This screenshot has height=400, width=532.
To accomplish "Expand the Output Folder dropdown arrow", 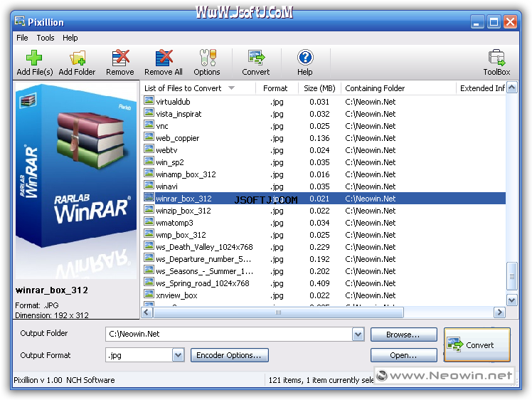I will pos(358,335).
